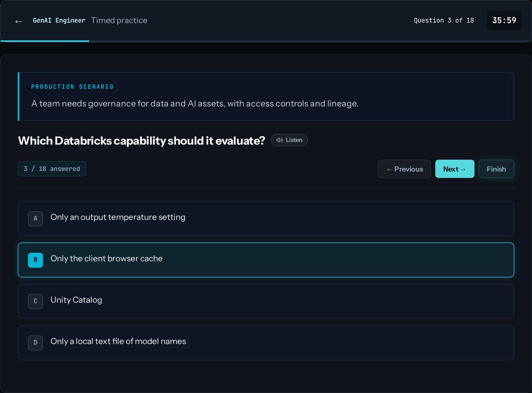Click the question text about Databricks capability
Screen dimensions: 532x393
[x=141, y=141]
